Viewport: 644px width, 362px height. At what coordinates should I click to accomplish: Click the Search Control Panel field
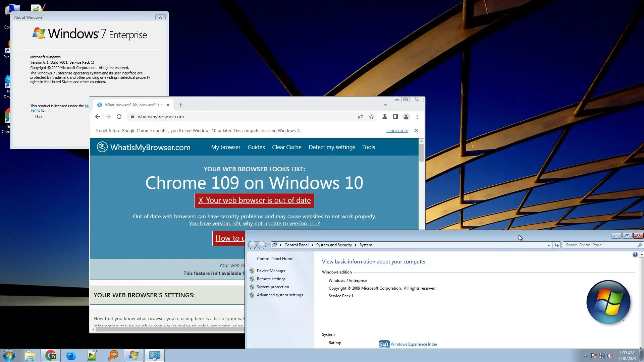coord(600,245)
